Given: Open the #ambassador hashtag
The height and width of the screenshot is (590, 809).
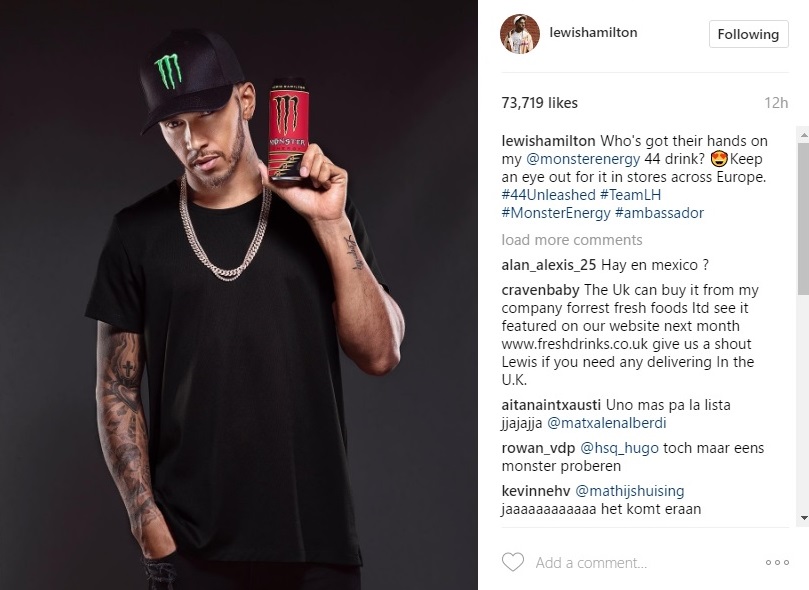Looking at the screenshot, I should [x=659, y=213].
